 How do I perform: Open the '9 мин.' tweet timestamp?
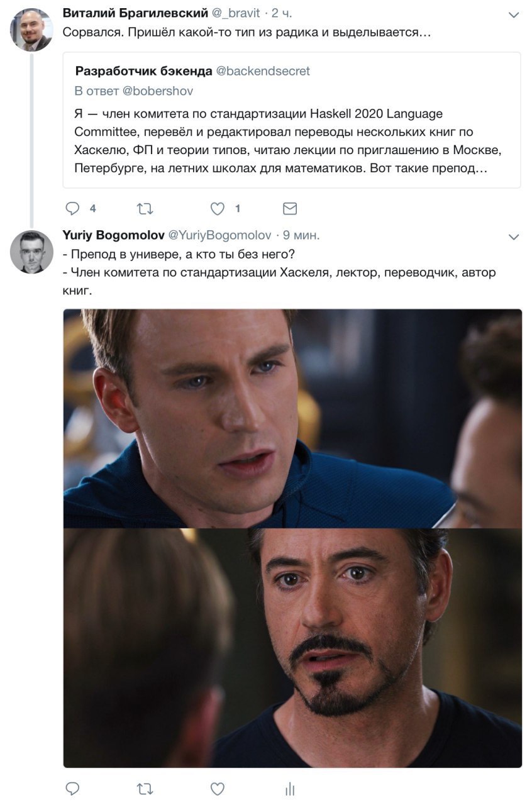301,235
